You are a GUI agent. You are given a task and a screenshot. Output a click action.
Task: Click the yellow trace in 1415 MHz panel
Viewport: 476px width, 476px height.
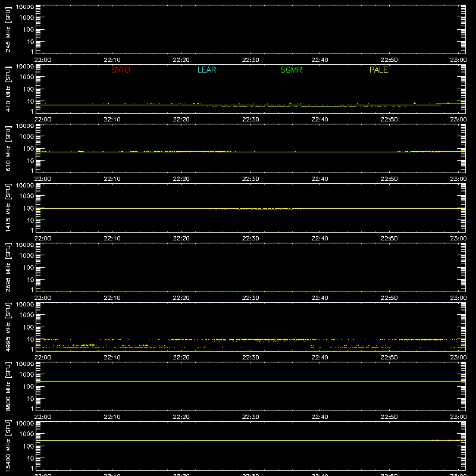click(250, 209)
